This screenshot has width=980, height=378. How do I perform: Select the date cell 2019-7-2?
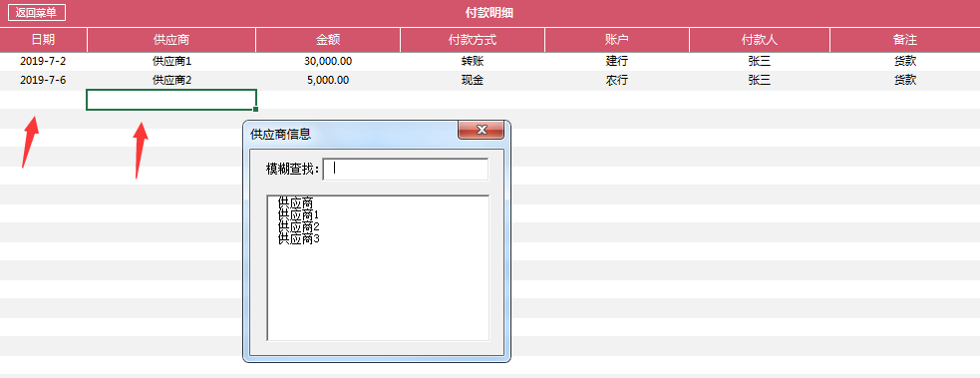43,61
